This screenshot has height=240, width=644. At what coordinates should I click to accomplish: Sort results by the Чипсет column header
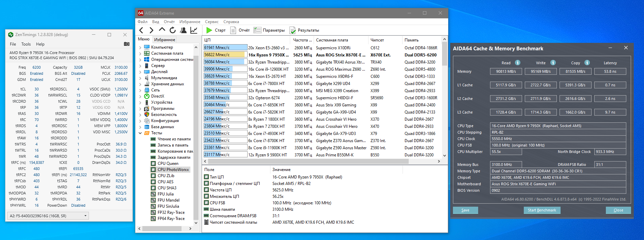tap(386, 40)
